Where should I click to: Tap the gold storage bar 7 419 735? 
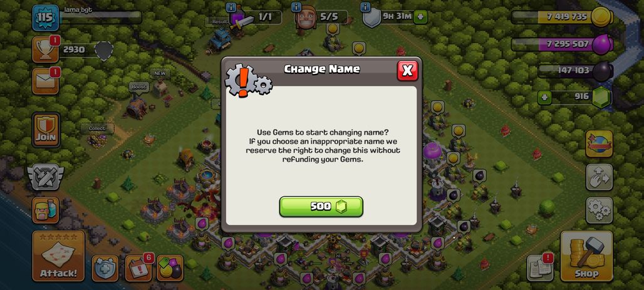(563, 18)
